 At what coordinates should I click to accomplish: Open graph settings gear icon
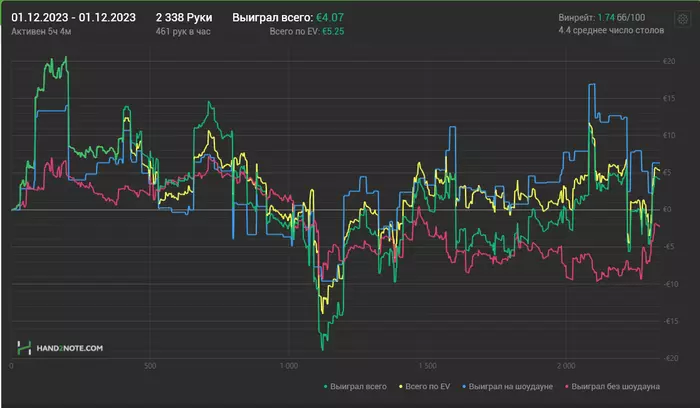tap(683, 19)
